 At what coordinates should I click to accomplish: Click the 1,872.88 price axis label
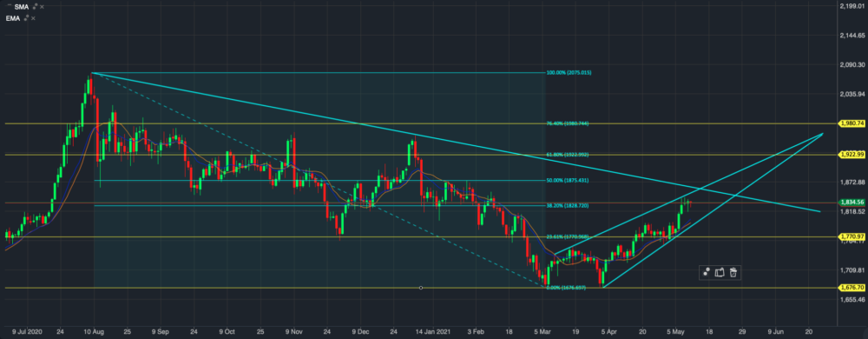[x=852, y=183]
